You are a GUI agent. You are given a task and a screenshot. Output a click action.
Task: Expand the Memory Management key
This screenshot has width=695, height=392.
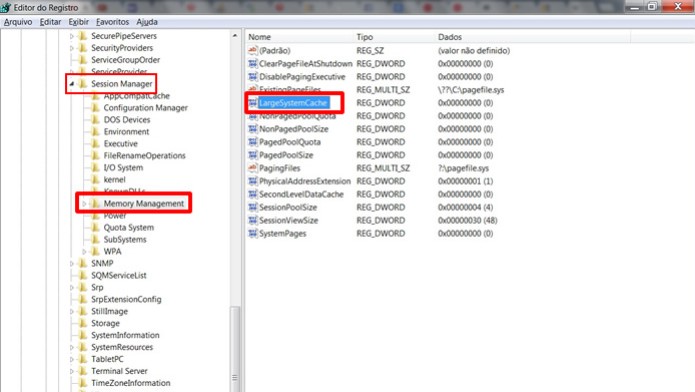coord(84,204)
